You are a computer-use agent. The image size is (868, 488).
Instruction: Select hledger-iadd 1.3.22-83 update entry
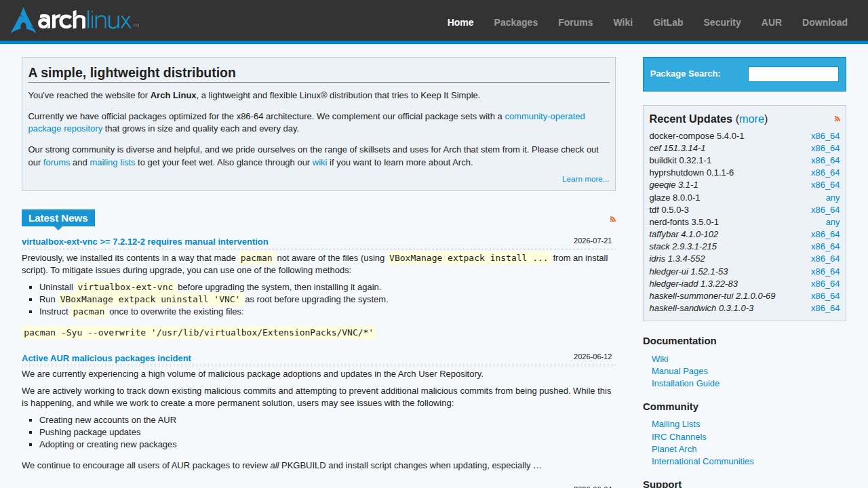point(693,284)
